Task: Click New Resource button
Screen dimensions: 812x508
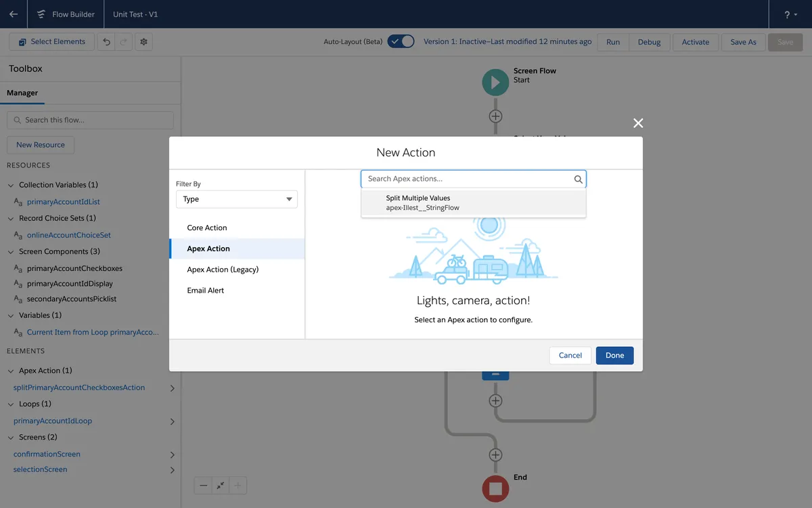Action: tap(41, 145)
